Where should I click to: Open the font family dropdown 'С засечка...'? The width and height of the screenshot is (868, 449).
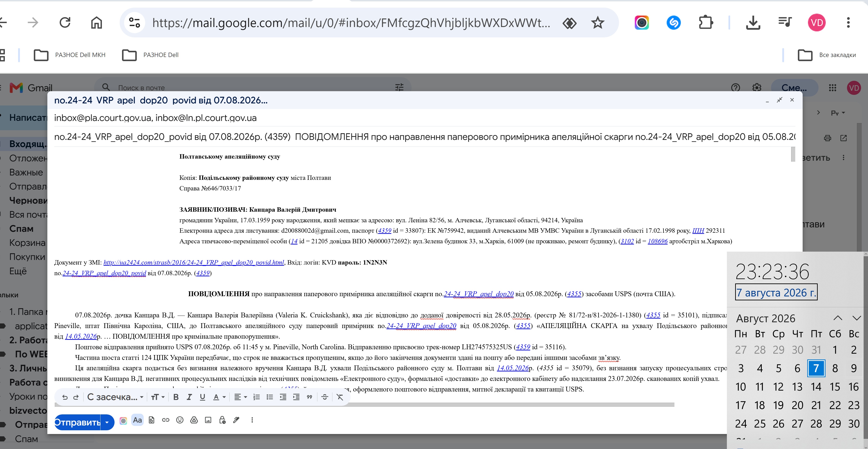(x=115, y=397)
